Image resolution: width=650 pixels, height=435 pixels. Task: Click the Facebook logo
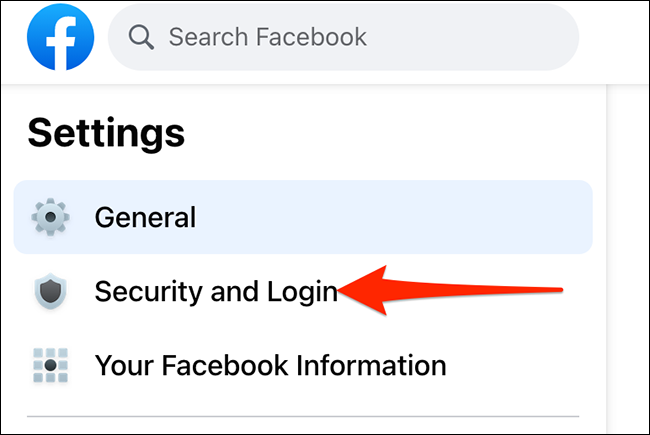(x=61, y=39)
